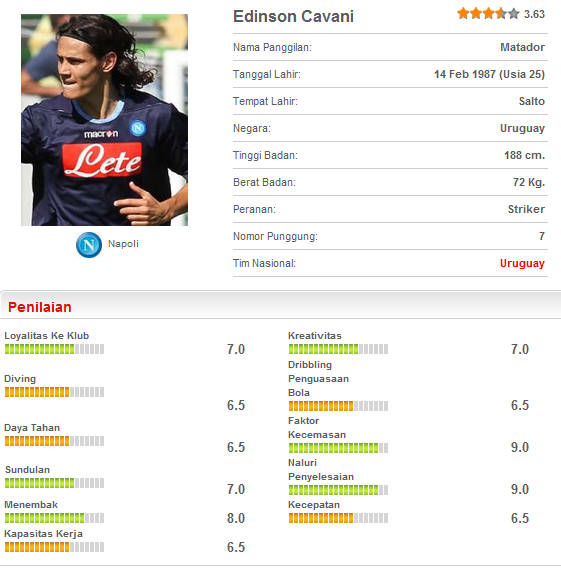Open the Napoli club name link
Screen dimensions: 561x569
click(123, 243)
